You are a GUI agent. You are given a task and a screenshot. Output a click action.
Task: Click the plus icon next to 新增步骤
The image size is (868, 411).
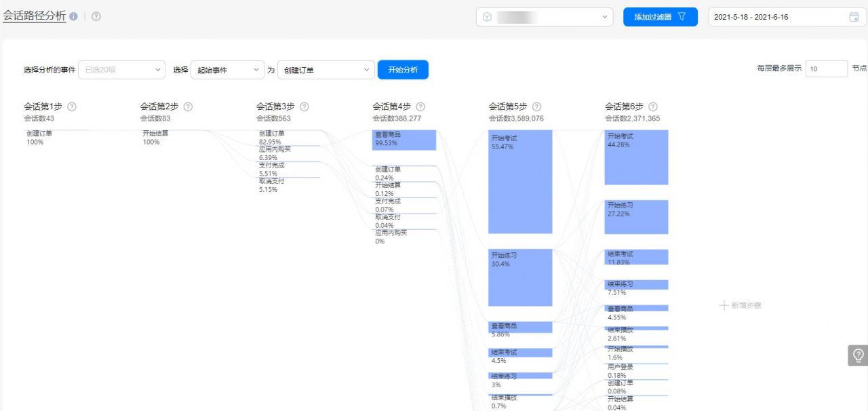(x=724, y=305)
